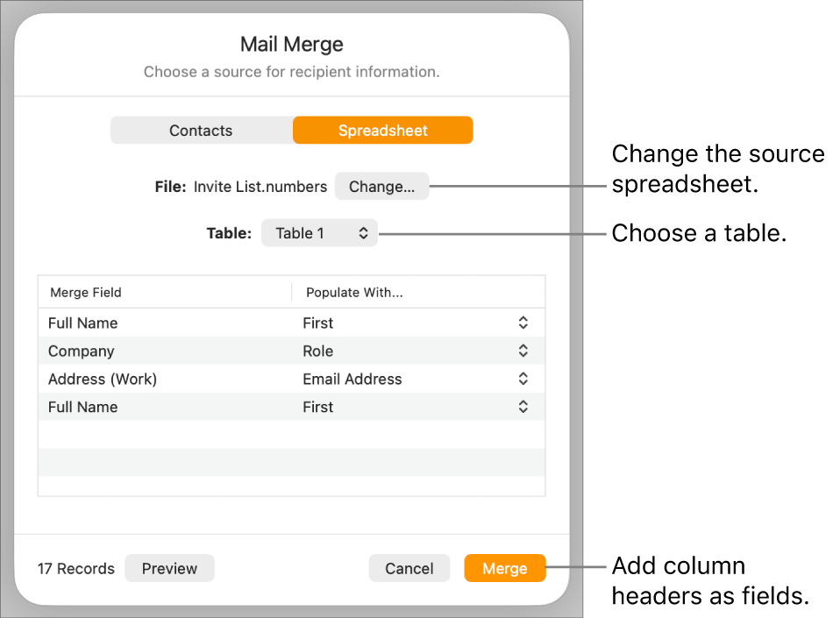Switch to the Contacts tab
Image resolution: width=840 pixels, height=618 pixels.
[x=201, y=130]
